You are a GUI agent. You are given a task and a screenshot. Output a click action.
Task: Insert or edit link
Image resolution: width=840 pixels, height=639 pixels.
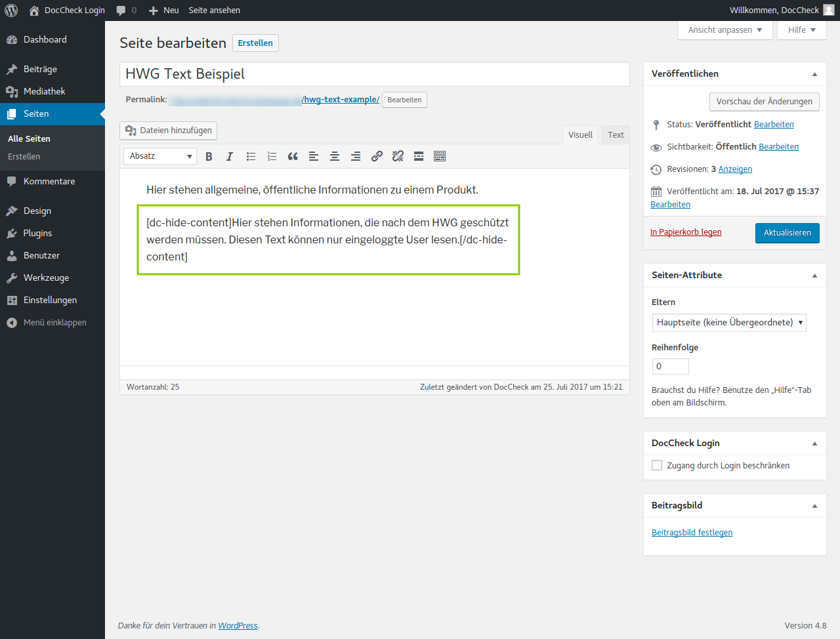377,156
